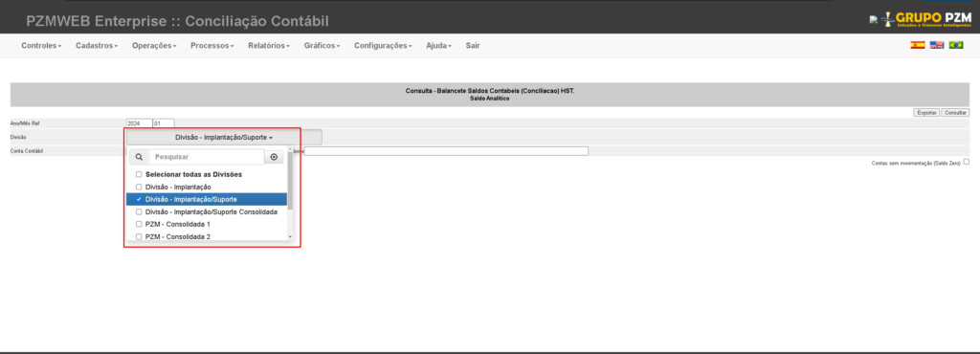Click the Conta Contábil label

(x=26, y=151)
